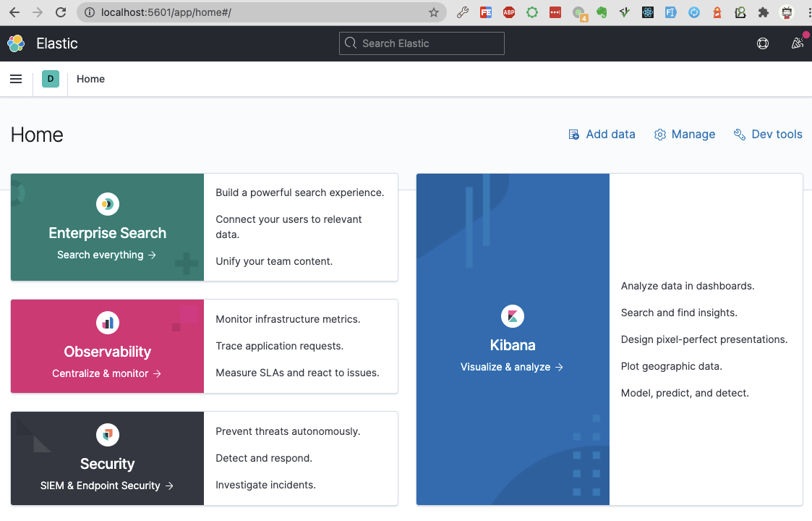Open the Help menu lifebuoy icon
Screen dimensions: 812x521
(762, 43)
